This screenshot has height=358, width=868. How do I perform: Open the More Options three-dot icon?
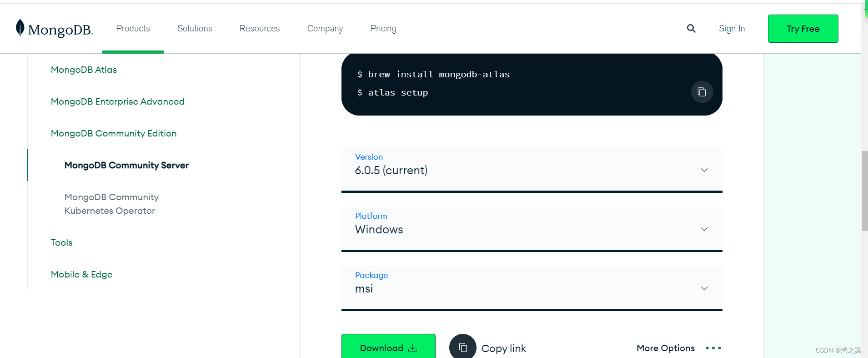[x=713, y=348]
